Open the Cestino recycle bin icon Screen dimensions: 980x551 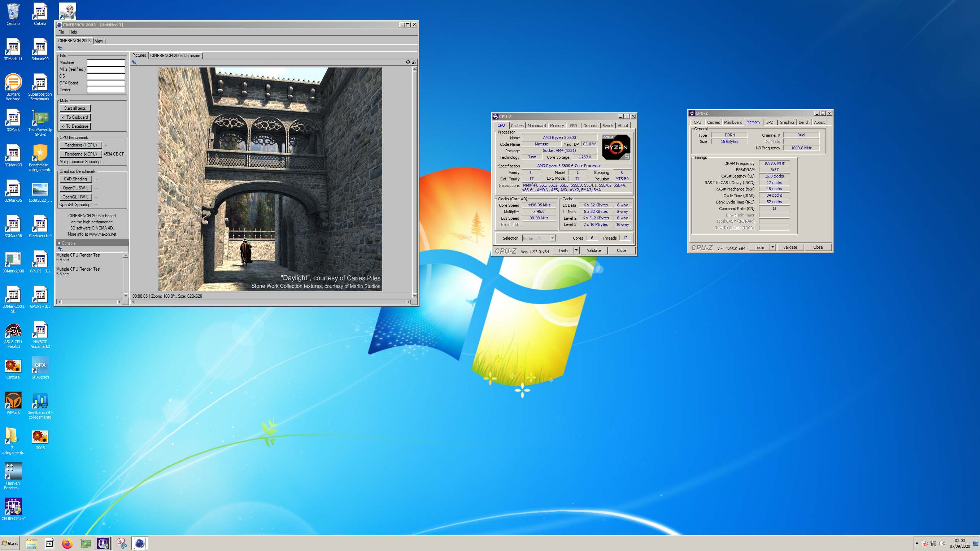pos(13,14)
